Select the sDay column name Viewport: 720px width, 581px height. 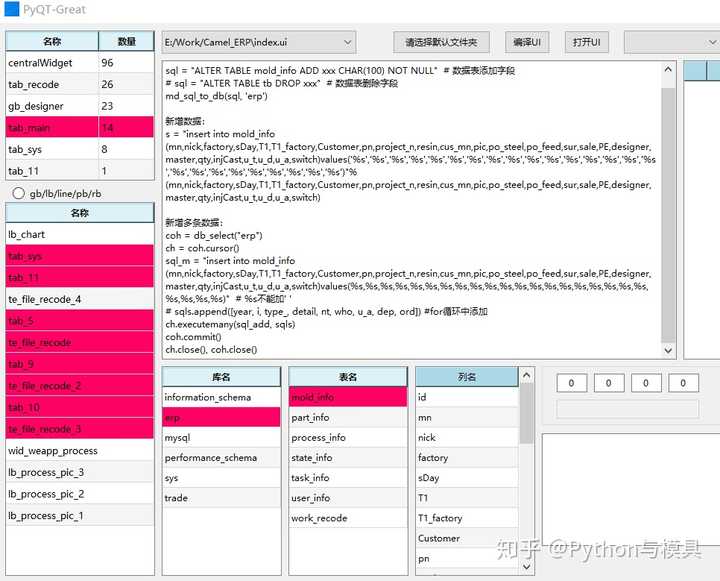tap(467, 478)
